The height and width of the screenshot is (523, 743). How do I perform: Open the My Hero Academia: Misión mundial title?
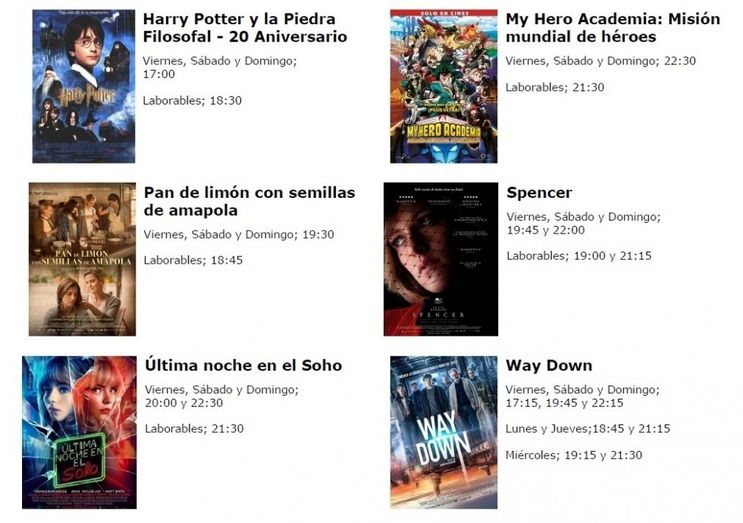point(613,28)
